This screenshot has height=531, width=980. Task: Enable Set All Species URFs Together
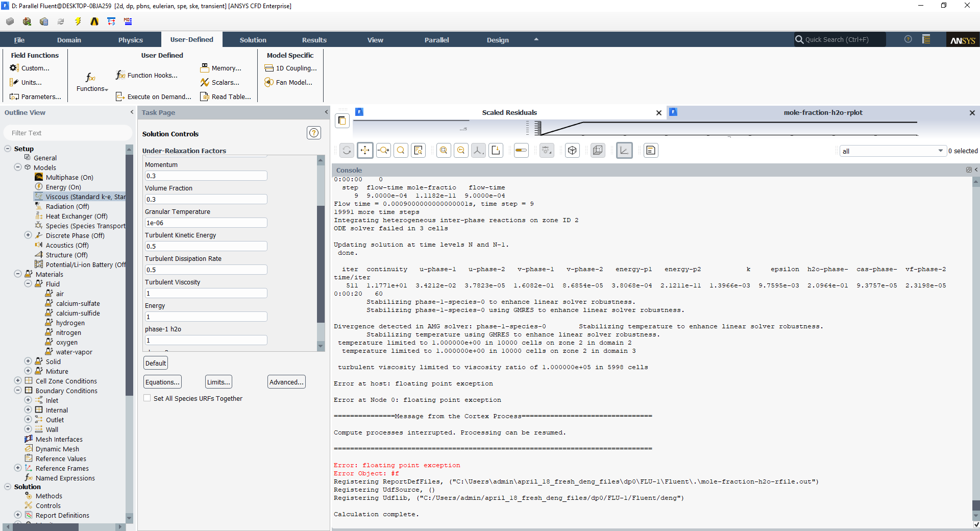147,398
